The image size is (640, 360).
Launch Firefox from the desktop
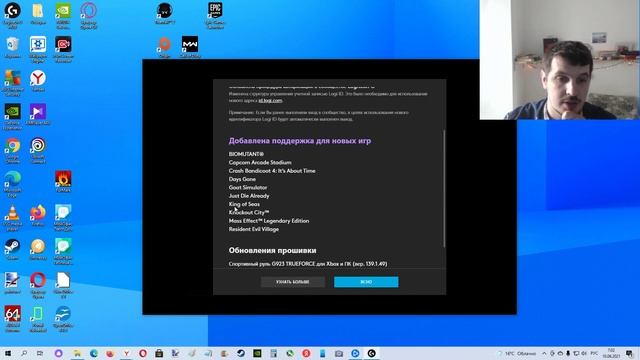(x=38, y=216)
